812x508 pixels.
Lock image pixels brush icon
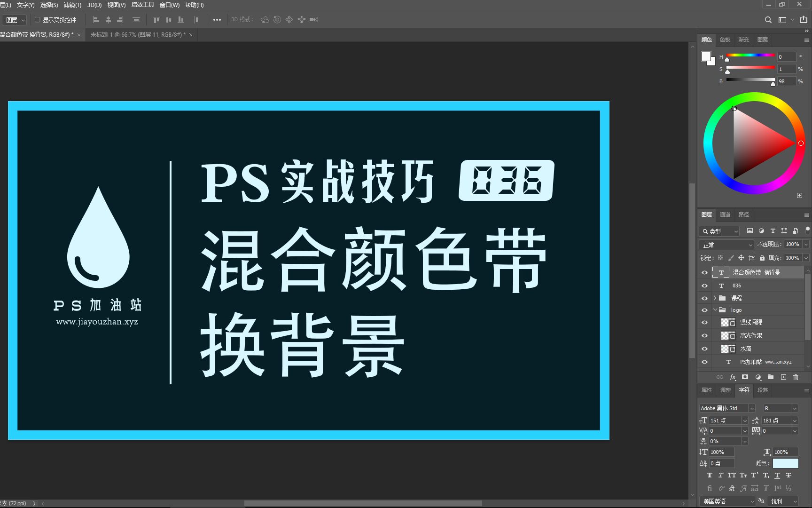731,258
